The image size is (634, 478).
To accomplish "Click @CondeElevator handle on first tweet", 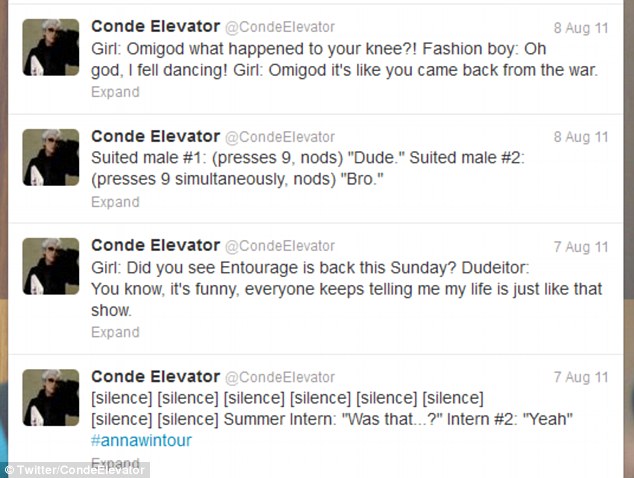I will pyautogui.click(x=281, y=27).
